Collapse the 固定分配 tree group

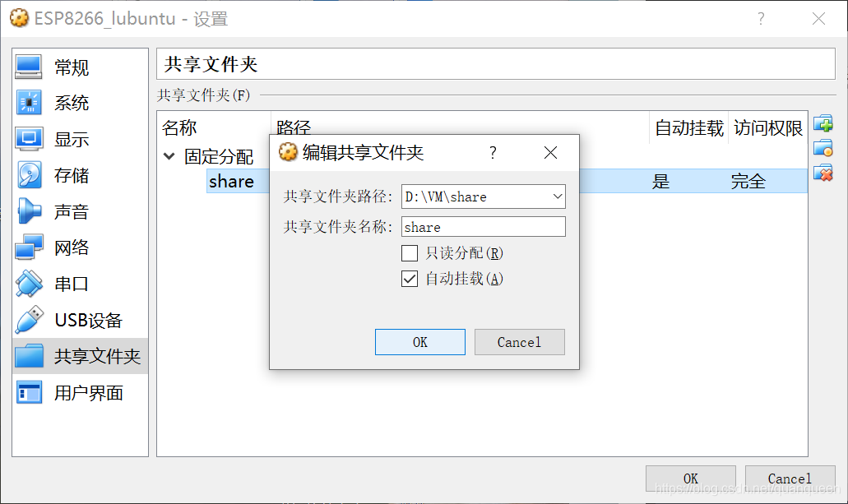(169, 156)
